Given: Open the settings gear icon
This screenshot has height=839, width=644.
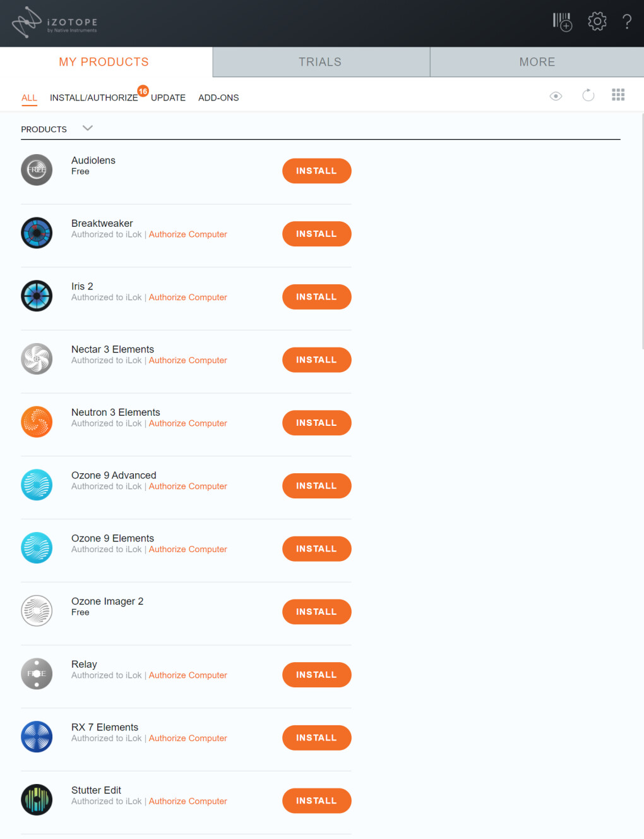Looking at the screenshot, I should pos(597,21).
